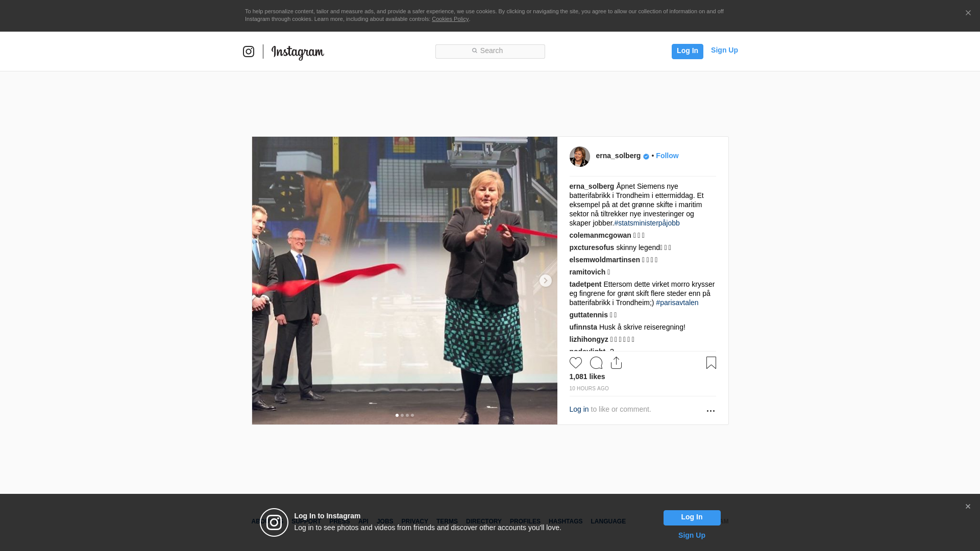Viewport: 980px width, 551px height.
Task: Open commenter colemanmcgowan profile
Action: point(600,235)
